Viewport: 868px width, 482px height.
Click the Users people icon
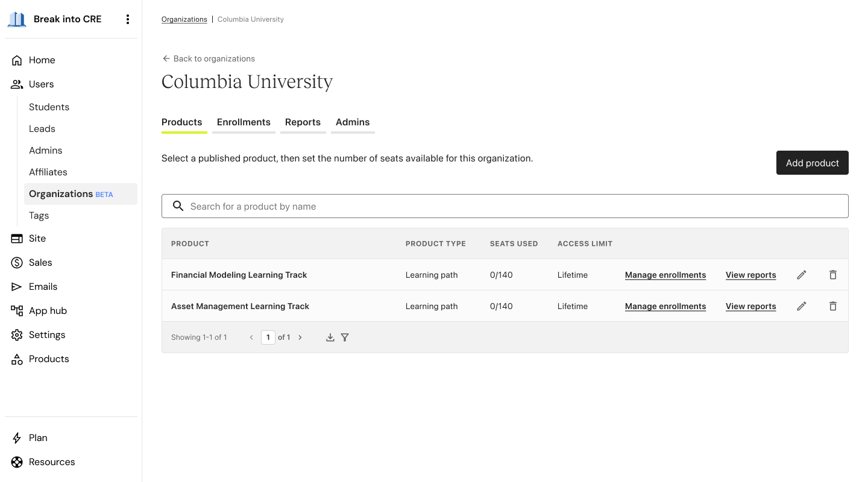[17, 84]
